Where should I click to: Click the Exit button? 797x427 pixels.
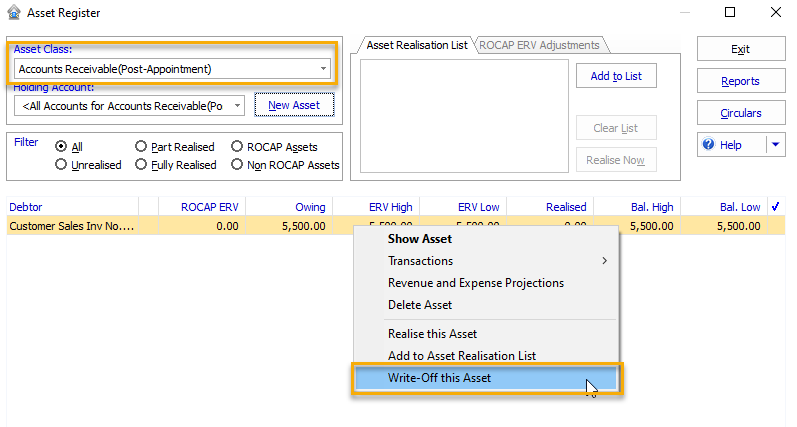[741, 49]
